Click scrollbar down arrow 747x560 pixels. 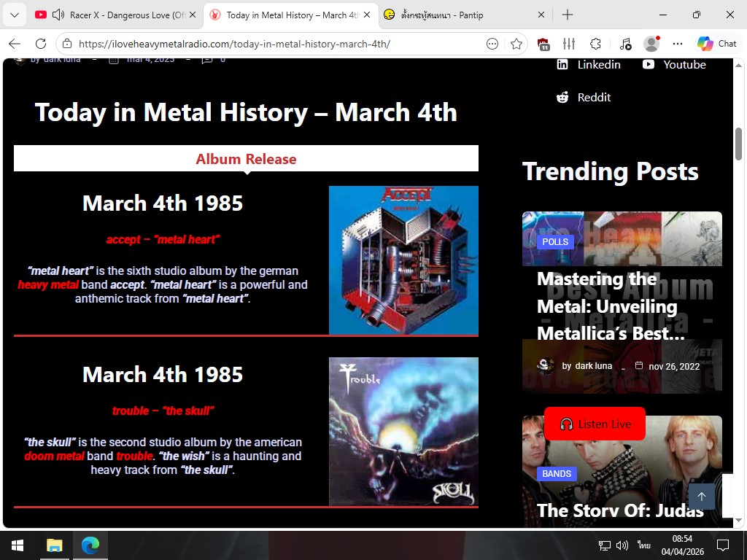coord(738,520)
